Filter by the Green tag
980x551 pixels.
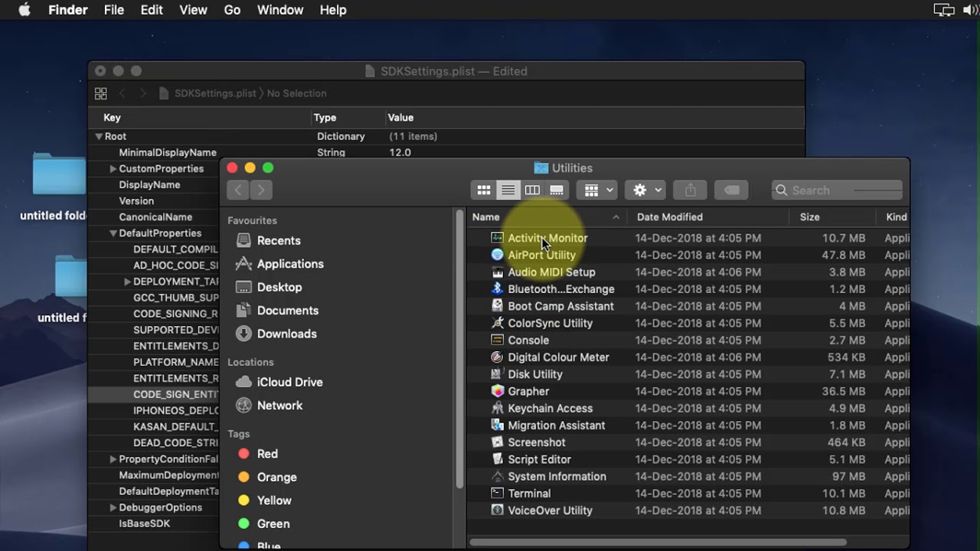[263, 523]
